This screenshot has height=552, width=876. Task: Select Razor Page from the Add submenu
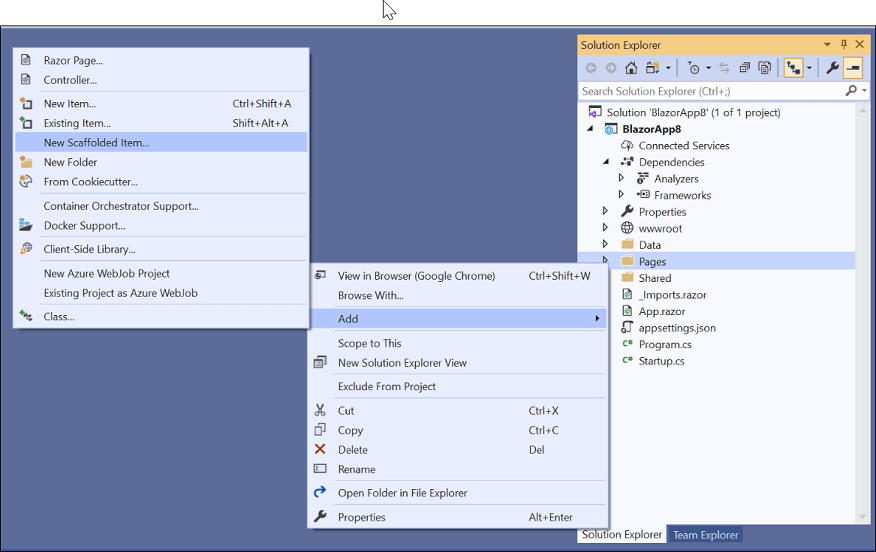(x=73, y=61)
